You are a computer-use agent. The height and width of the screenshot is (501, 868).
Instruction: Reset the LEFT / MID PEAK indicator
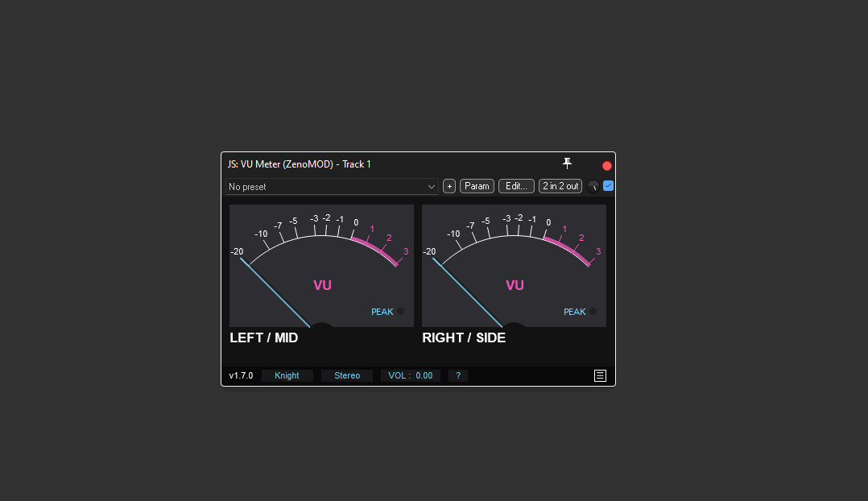(400, 312)
